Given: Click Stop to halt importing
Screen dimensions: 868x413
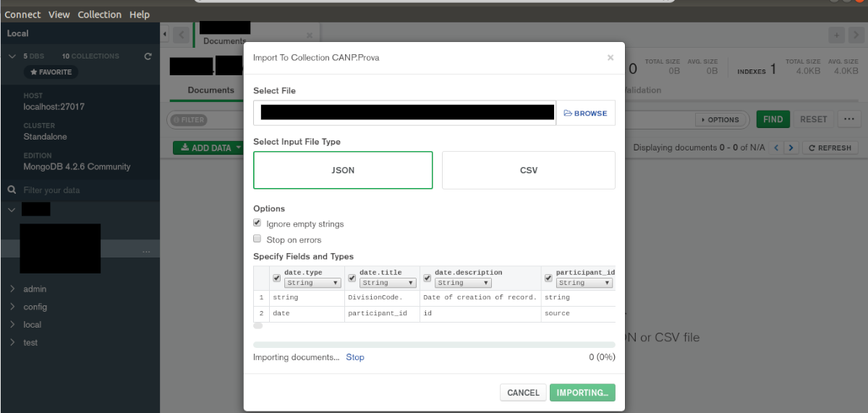Looking at the screenshot, I should point(355,357).
